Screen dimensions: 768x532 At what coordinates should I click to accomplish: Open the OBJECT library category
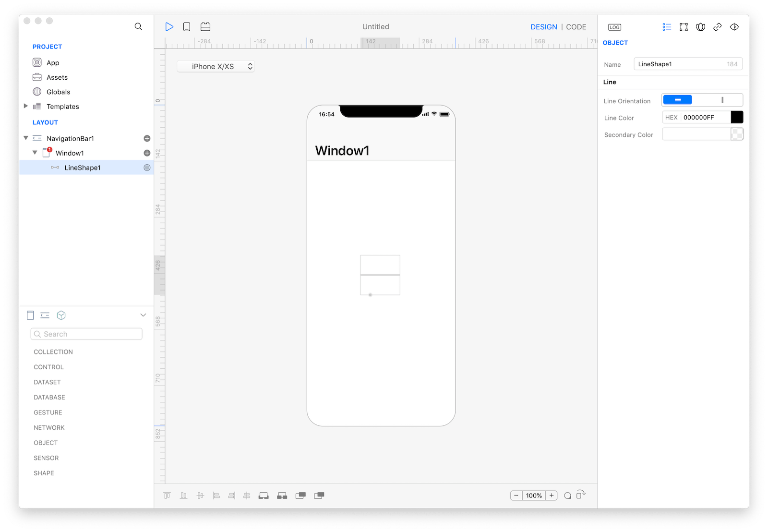tap(46, 443)
